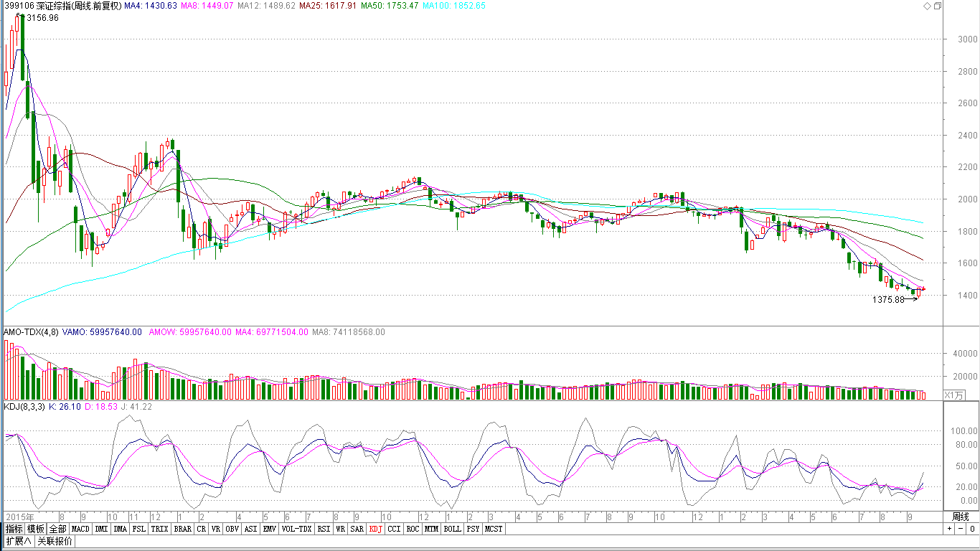
Task: Select the FSL indicator tab
Action: [139, 529]
